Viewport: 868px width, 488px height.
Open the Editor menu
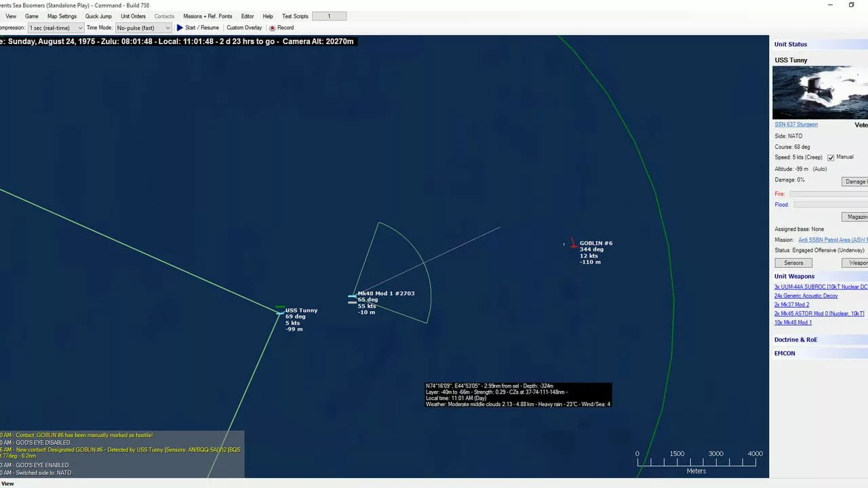248,16
